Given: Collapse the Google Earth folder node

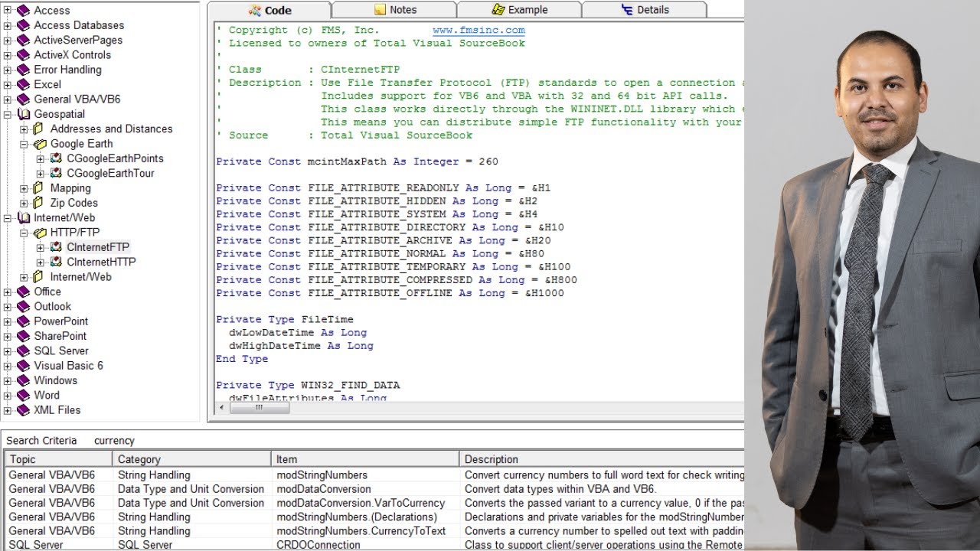Looking at the screenshot, I should click(x=24, y=144).
